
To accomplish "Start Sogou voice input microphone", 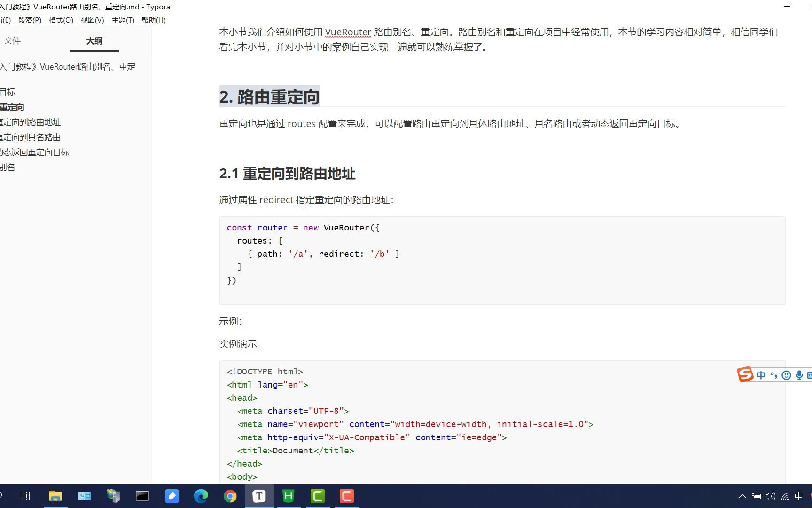I will tap(799, 375).
